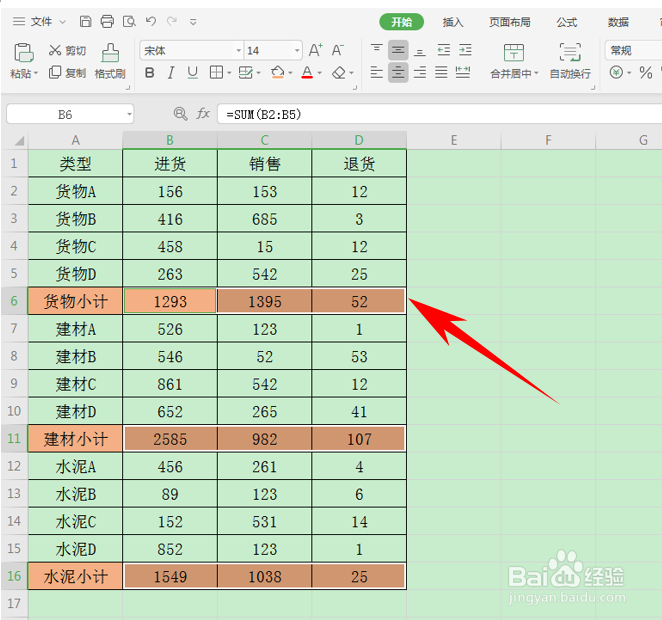This screenshot has width=662, height=620.
Task: Toggle middle vertical alignment
Action: click(398, 51)
